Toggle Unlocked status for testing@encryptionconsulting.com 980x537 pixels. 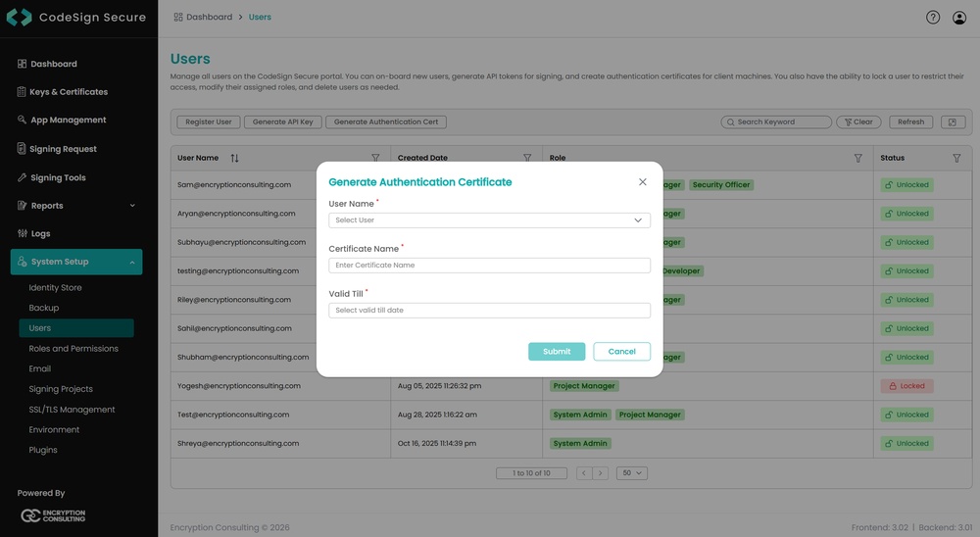(x=906, y=271)
